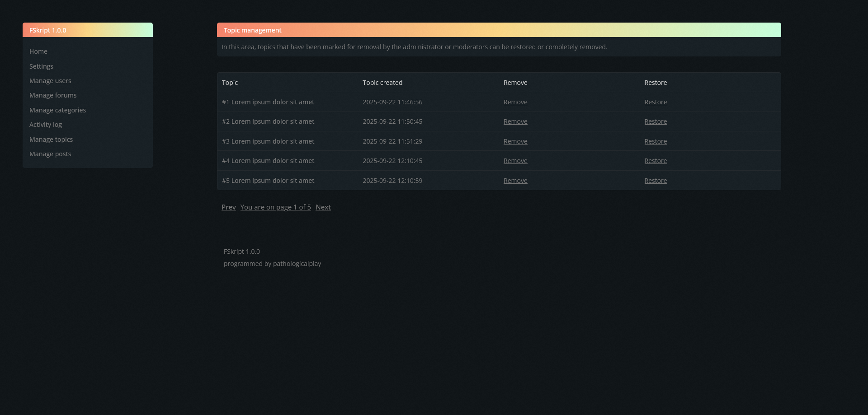Viewport: 868px width, 415px height.
Task: Click Remove for topic #3
Action: pos(515,141)
